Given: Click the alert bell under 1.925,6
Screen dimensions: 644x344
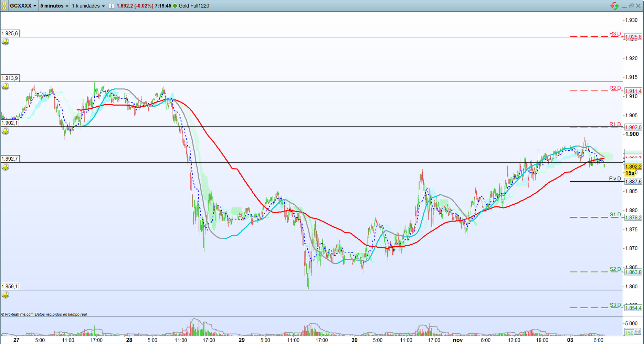Looking at the screenshot, I should click(6, 42).
